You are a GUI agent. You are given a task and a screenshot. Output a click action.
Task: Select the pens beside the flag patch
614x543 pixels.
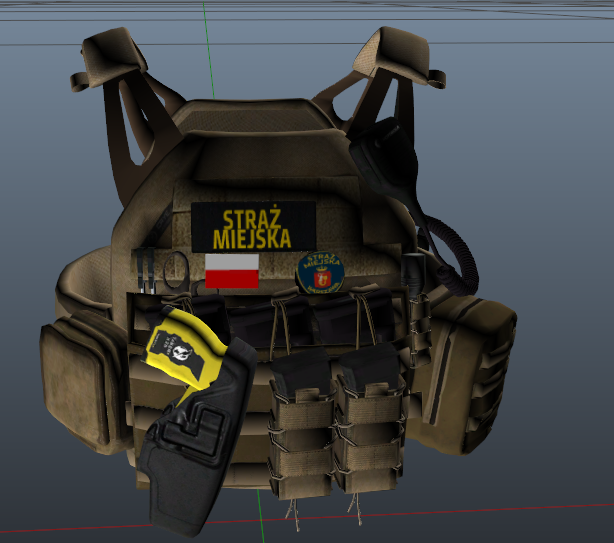pyautogui.click(x=144, y=272)
